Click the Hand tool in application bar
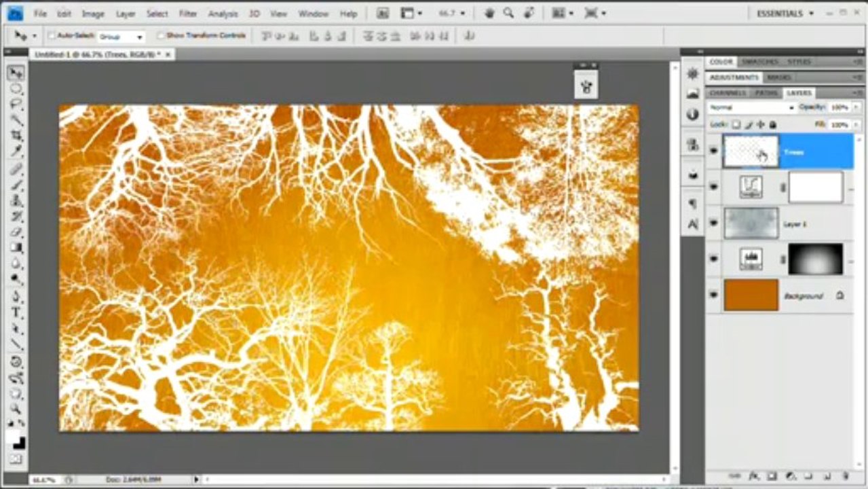This screenshot has height=489, width=868. [x=488, y=13]
